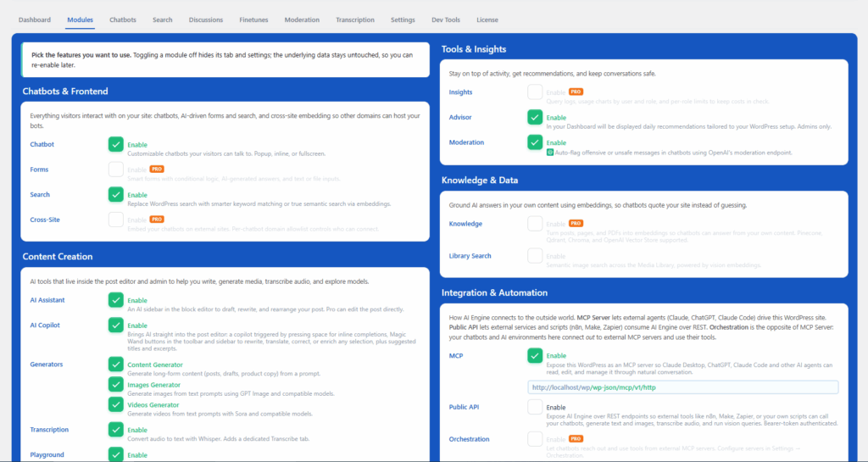Disable the Transcription module checkbox
The image size is (868, 462).
(x=115, y=429)
